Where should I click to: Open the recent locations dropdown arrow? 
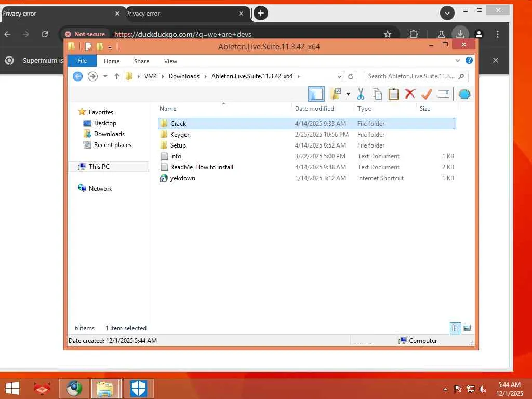click(105, 76)
